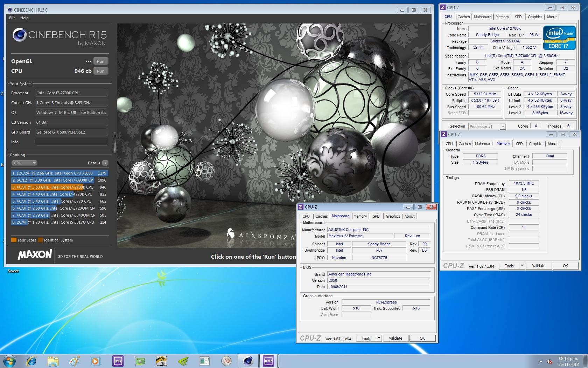Select highlighted ranking row i7-2700K 946
588x368 pixels.
pyautogui.click(x=59, y=187)
